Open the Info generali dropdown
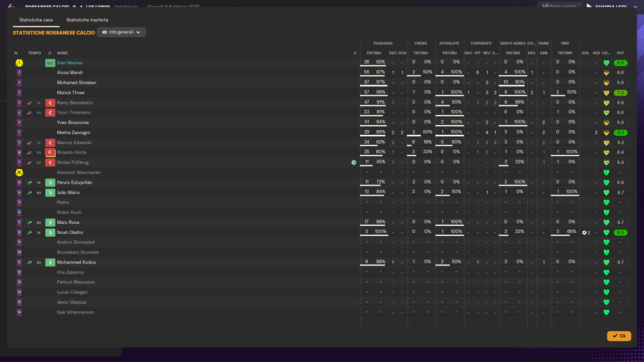The width and height of the screenshot is (644, 362). [x=122, y=32]
